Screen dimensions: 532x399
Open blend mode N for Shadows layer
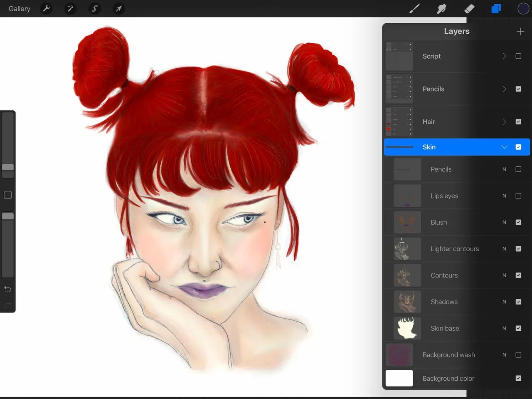click(x=504, y=302)
